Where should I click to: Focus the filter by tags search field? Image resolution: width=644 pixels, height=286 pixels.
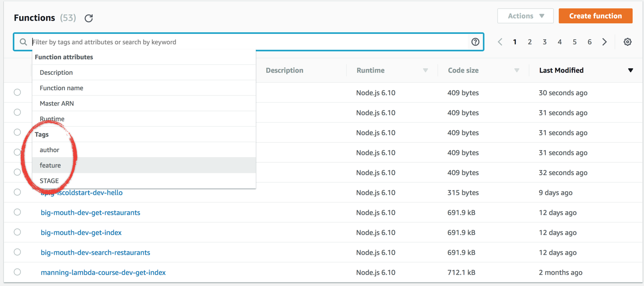(x=246, y=42)
